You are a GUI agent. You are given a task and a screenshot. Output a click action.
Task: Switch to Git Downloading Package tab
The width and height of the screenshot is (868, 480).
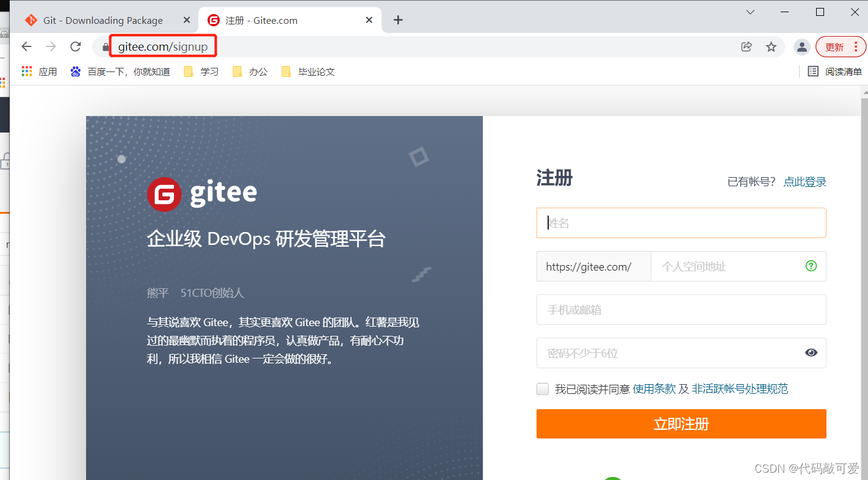click(x=103, y=20)
